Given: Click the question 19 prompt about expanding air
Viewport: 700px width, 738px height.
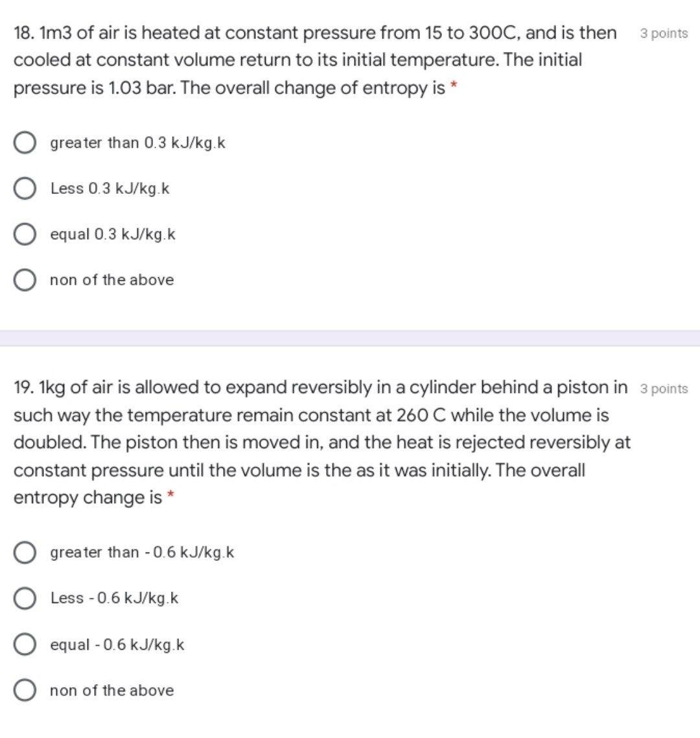Looking at the screenshot, I should (321, 442).
